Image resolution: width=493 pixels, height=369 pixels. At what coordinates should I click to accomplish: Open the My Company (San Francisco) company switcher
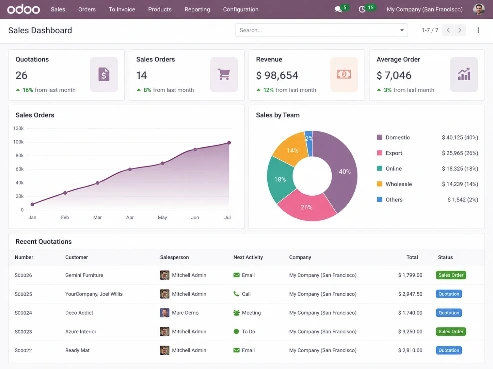424,9
